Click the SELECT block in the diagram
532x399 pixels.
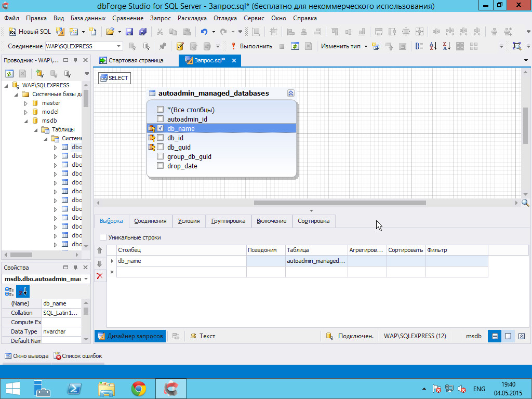[x=114, y=78]
